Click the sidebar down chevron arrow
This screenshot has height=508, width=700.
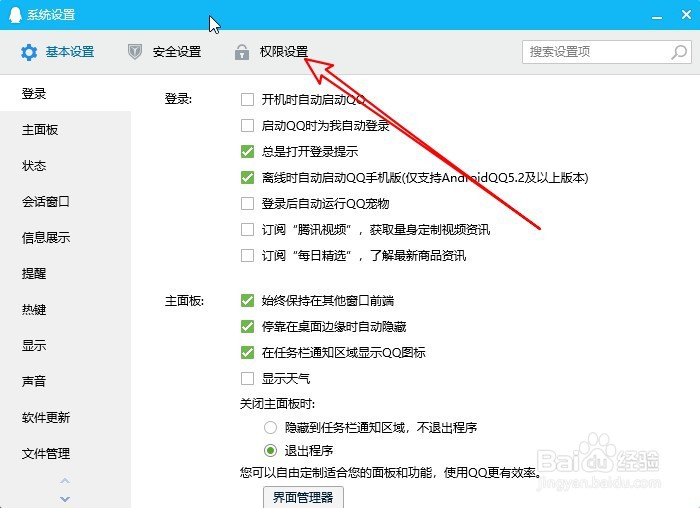click(65, 499)
